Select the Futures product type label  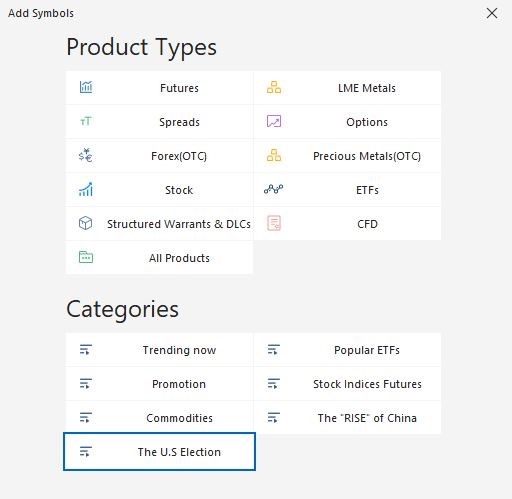coord(179,88)
